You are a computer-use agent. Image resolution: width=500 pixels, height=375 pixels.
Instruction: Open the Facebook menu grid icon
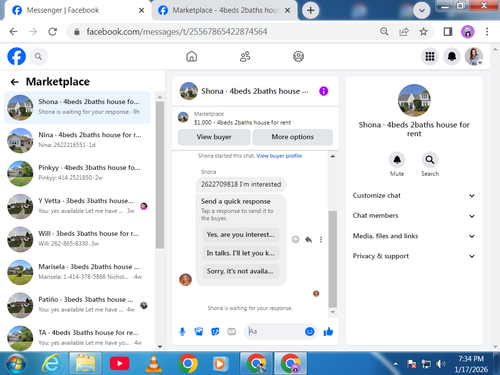[x=430, y=56]
